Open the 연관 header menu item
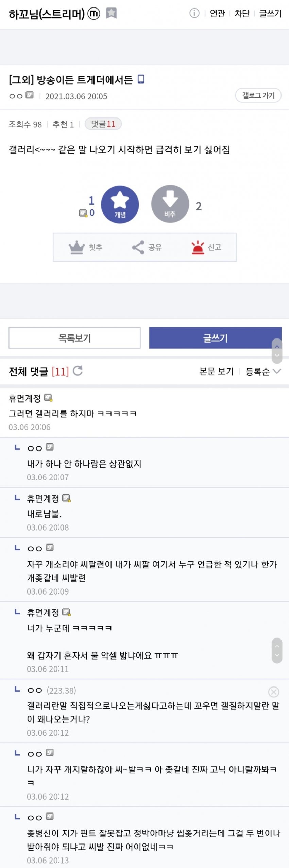 [217, 13]
